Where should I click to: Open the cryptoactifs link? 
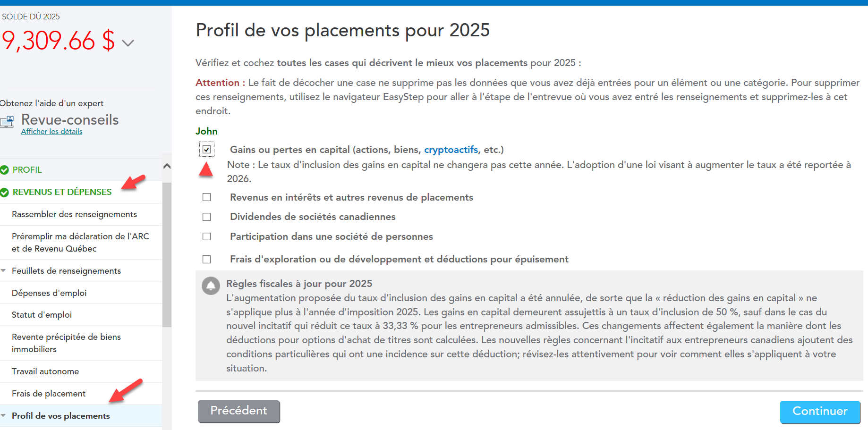coord(451,150)
